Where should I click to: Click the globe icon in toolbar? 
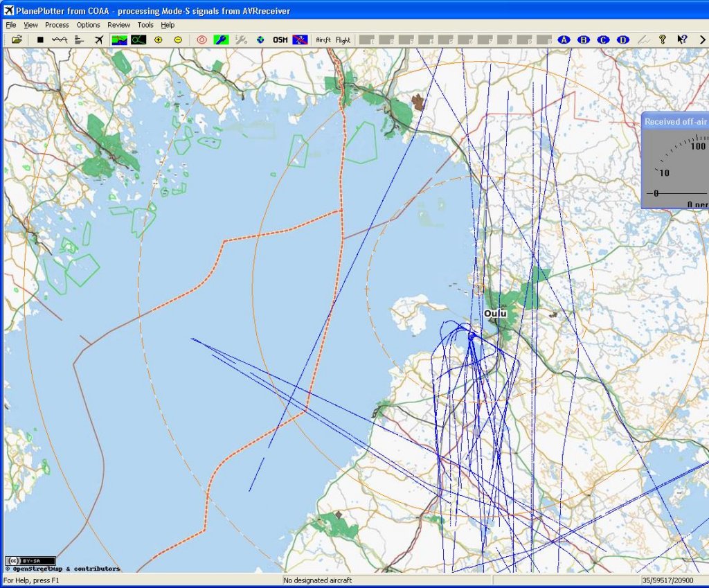(x=260, y=39)
